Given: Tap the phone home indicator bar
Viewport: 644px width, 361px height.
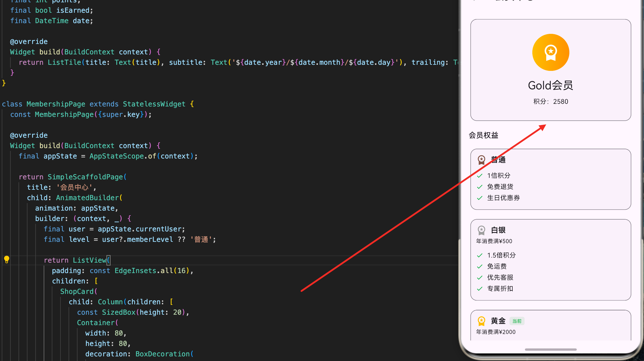Looking at the screenshot, I should click(x=551, y=349).
